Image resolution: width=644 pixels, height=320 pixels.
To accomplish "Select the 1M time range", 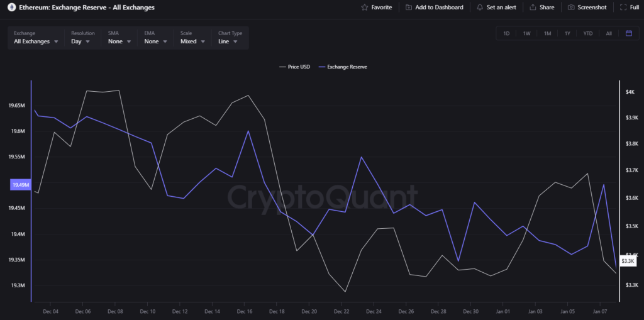I will (x=548, y=34).
